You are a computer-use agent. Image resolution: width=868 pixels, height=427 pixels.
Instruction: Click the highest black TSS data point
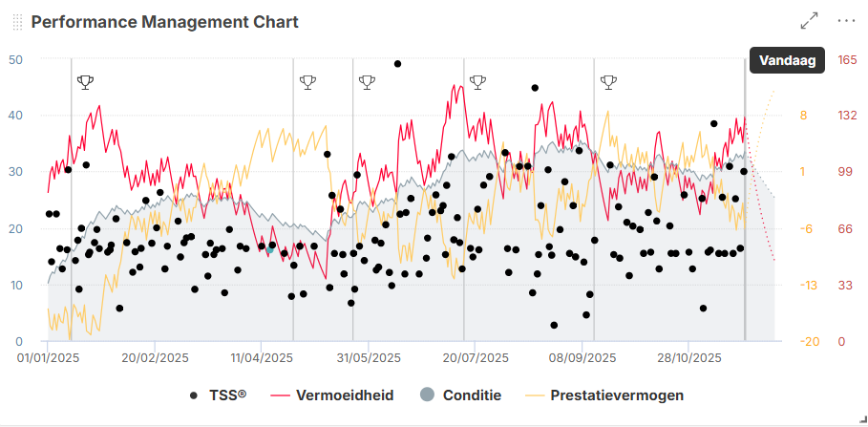397,64
